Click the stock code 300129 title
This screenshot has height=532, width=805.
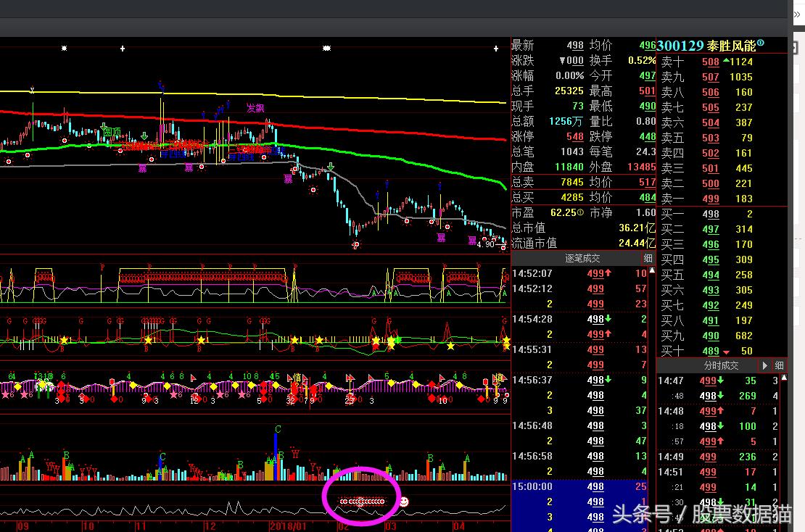(x=680, y=46)
